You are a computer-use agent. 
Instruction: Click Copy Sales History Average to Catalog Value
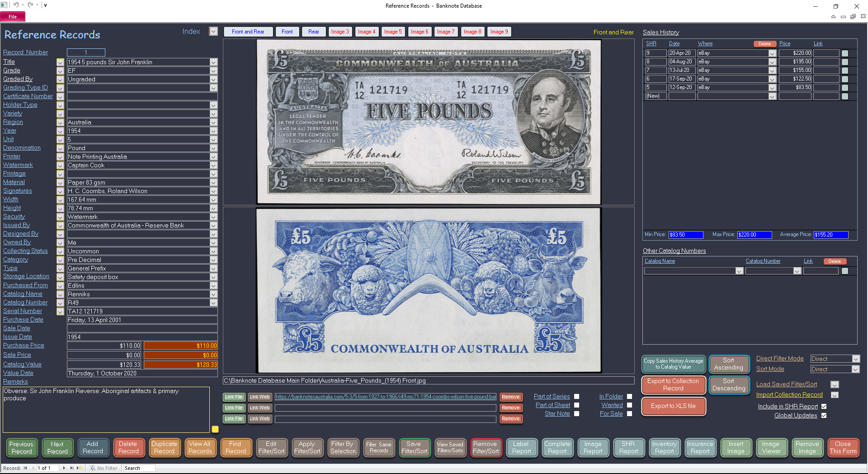pyautogui.click(x=673, y=364)
